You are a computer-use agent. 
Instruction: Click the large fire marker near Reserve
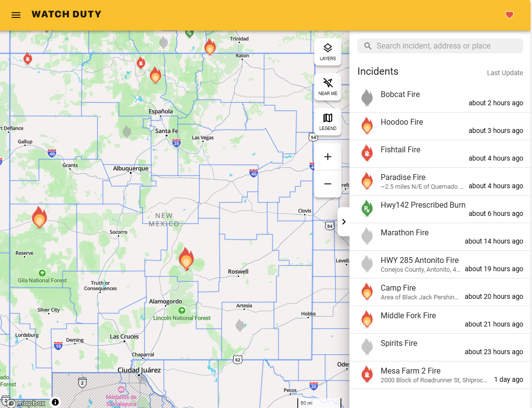pos(39,217)
